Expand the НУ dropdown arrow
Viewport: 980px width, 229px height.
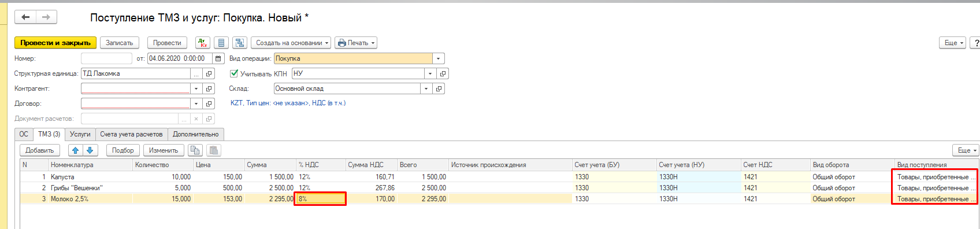tap(430, 73)
